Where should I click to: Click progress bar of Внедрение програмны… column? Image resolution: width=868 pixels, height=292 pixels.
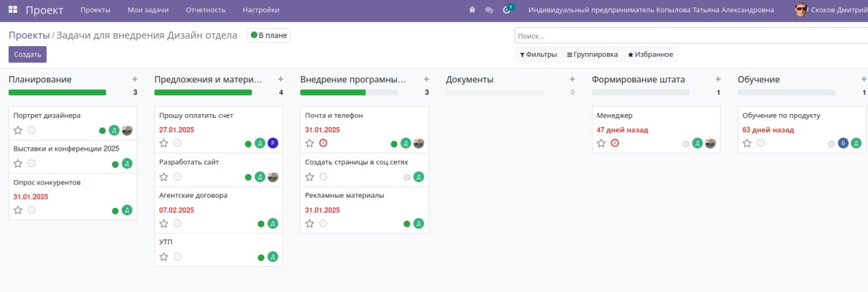click(x=349, y=92)
